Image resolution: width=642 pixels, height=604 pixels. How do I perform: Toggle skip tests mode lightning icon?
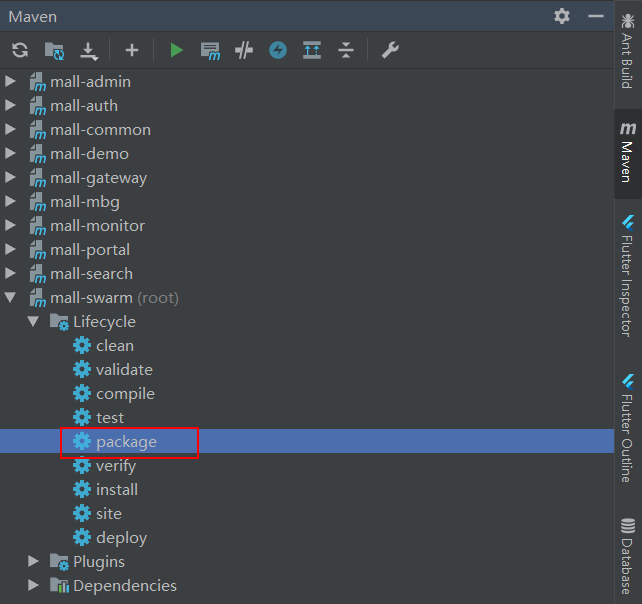[x=278, y=50]
